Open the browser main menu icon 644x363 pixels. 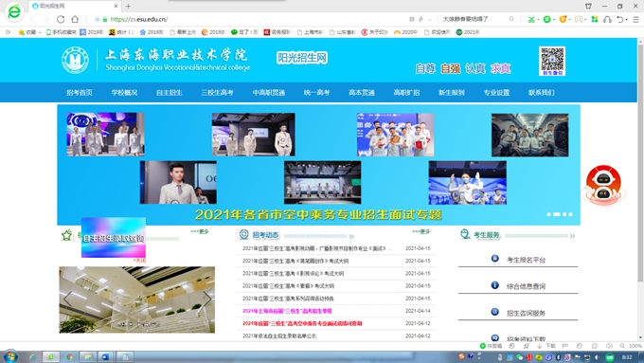tap(635, 19)
